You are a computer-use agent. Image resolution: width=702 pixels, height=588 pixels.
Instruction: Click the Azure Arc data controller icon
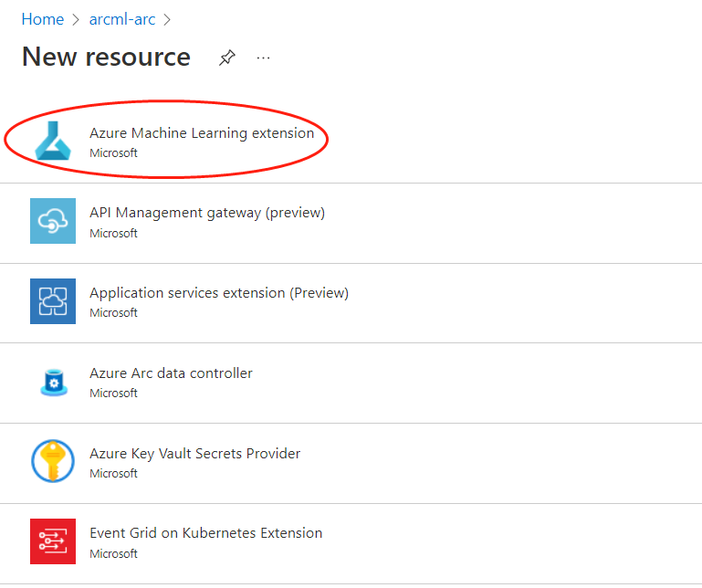(x=53, y=382)
